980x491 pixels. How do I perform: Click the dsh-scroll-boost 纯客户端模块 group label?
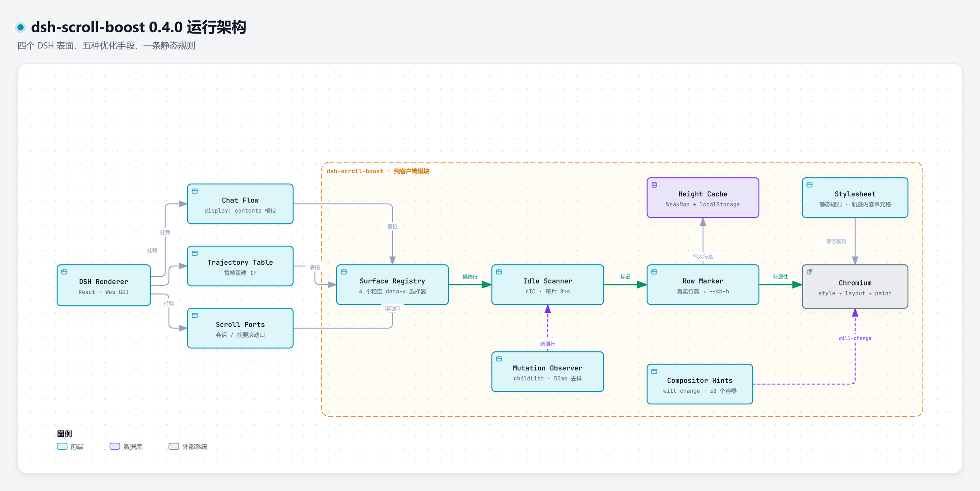point(378,171)
